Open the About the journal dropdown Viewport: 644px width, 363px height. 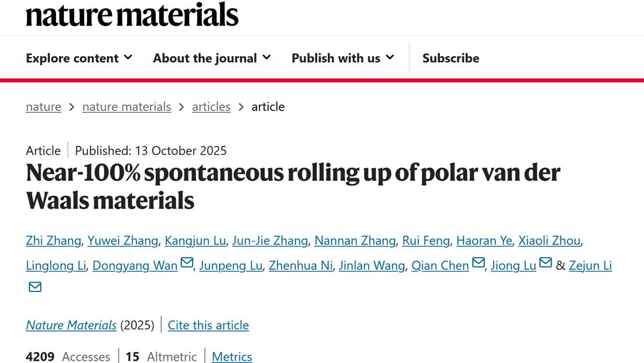[x=212, y=58]
